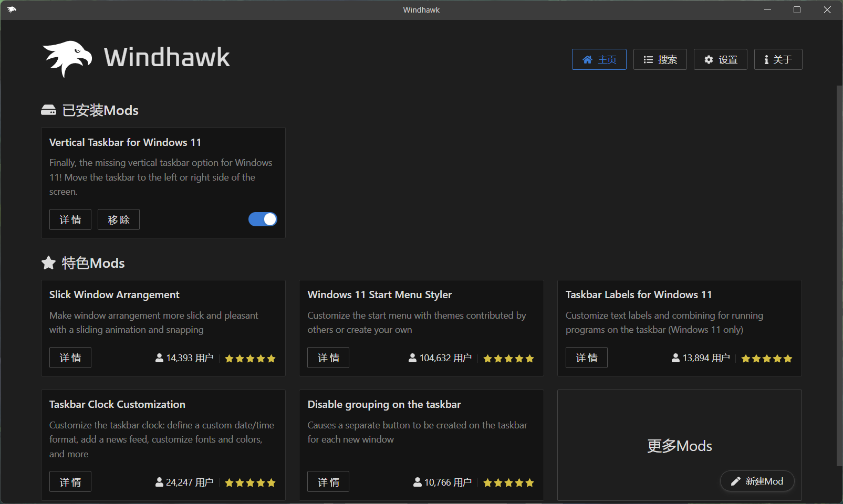
Task: Open the 关于 (About) tab
Action: (x=778, y=59)
